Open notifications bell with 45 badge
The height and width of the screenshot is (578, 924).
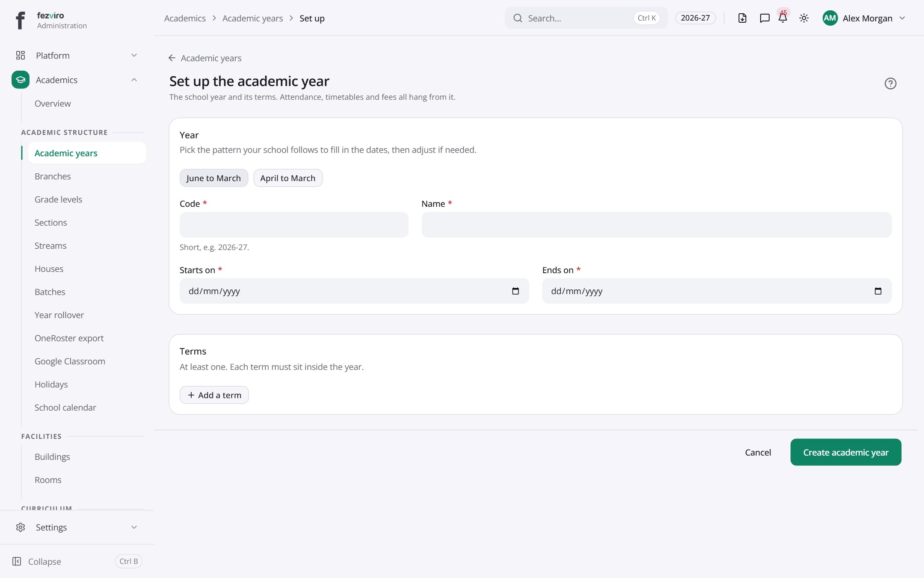783,18
